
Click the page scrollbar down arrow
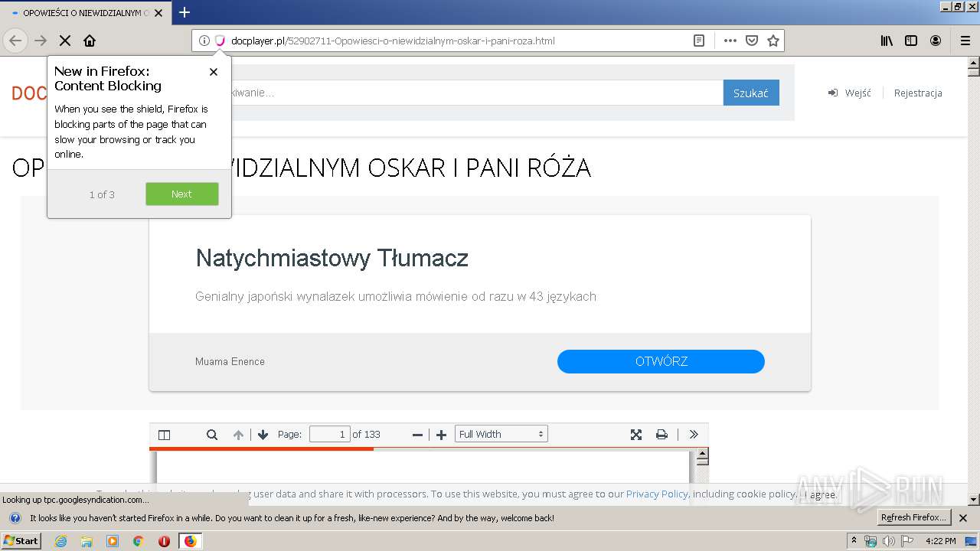coord(974,500)
